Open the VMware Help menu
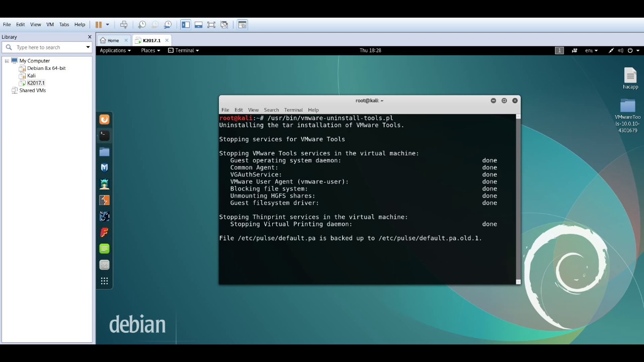The image size is (644, 362). pyautogui.click(x=79, y=25)
